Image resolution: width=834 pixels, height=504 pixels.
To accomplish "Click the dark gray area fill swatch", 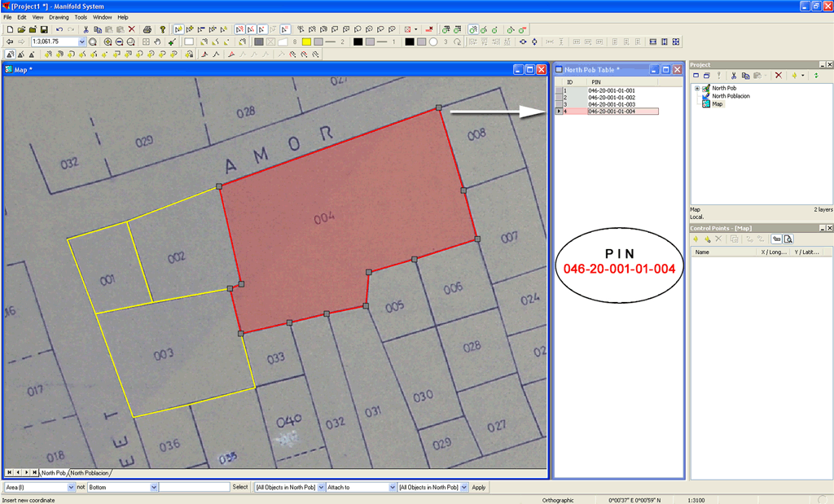I will [x=258, y=42].
